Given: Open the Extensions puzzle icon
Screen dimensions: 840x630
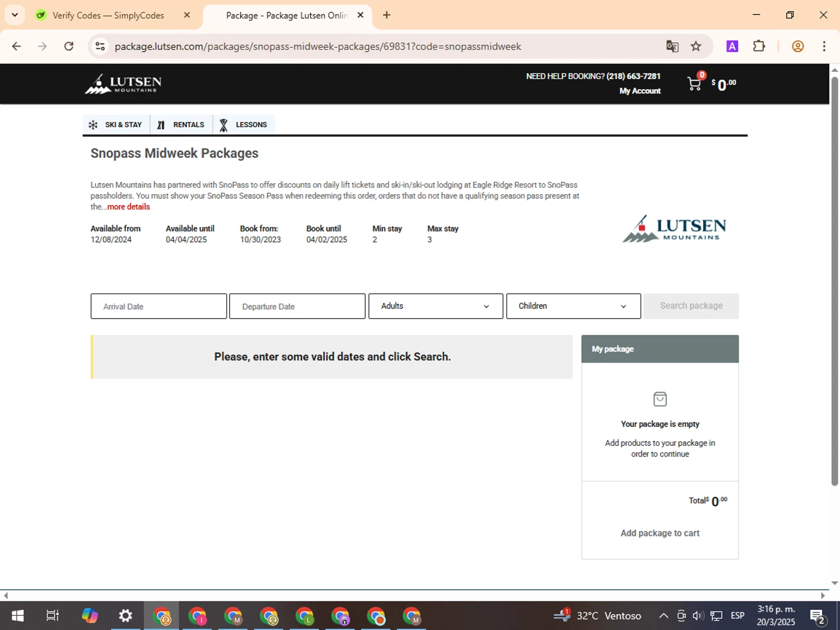Looking at the screenshot, I should coord(759,46).
